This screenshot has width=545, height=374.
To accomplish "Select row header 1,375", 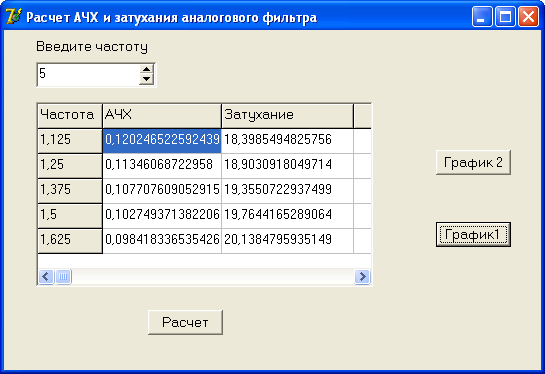I will point(70,191).
